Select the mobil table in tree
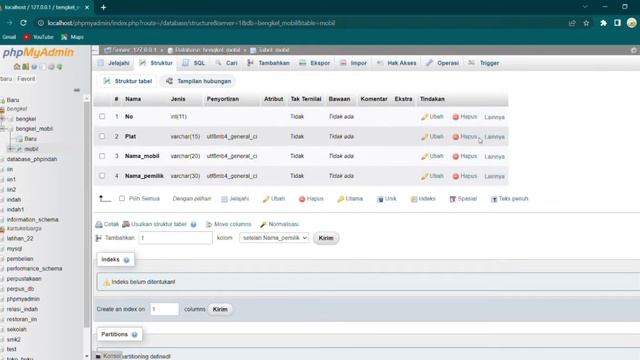The width and height of the screenshot is (640, 360). click(31, 149)
